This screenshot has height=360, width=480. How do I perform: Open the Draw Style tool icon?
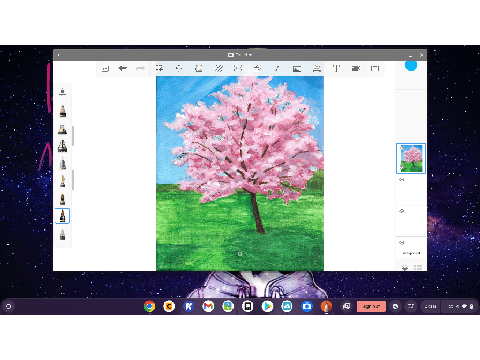coord(257,68)
